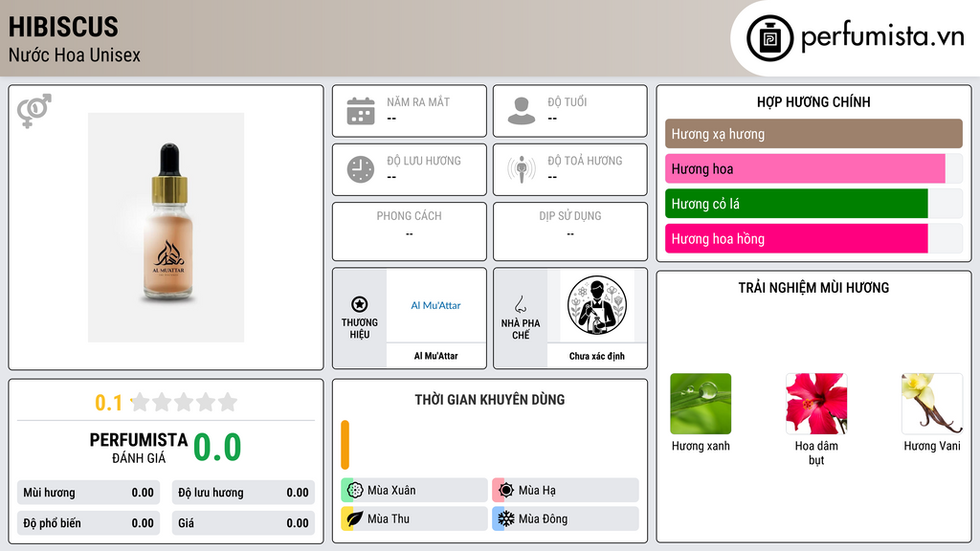Select the Mùa Hạ season button

click(566, 490)
